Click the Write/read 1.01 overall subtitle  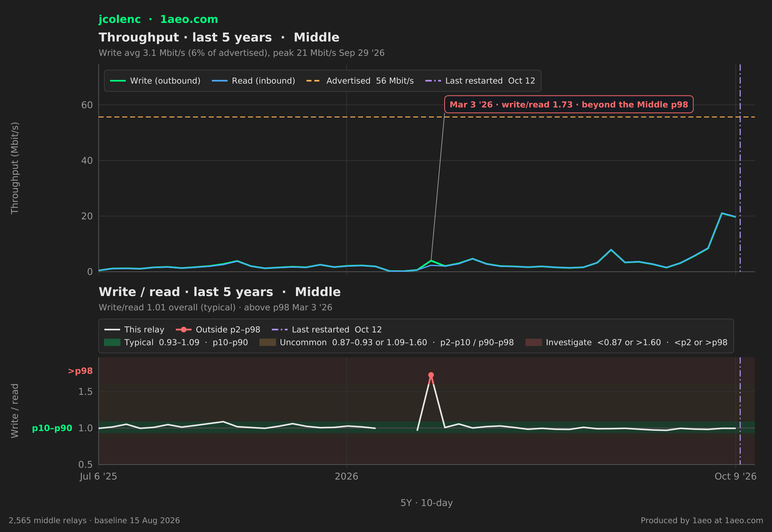tap(216, 307)
